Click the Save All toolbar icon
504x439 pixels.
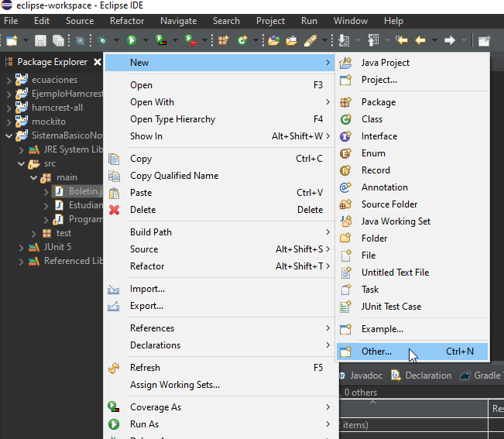pos(59,40)
